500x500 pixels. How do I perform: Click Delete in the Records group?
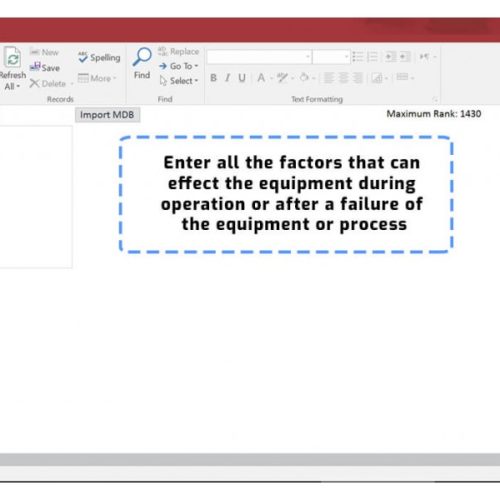coord(48,83)
